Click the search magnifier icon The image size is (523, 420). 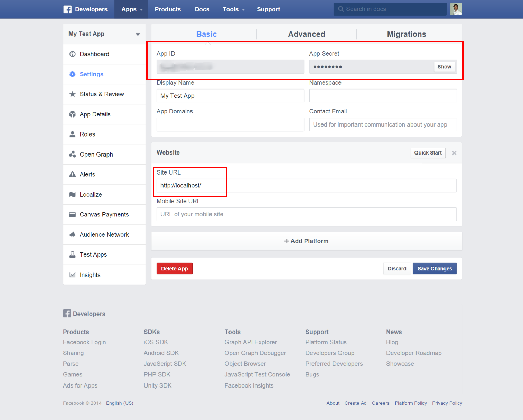click(341, 9)
